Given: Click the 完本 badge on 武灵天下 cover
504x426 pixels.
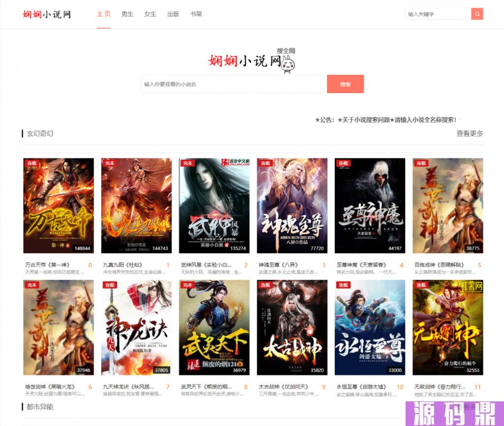Looking at the screenshot, I should (188, 285).
